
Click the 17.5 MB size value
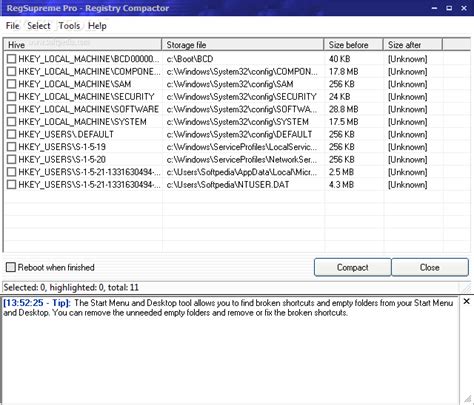pos(344,122)
